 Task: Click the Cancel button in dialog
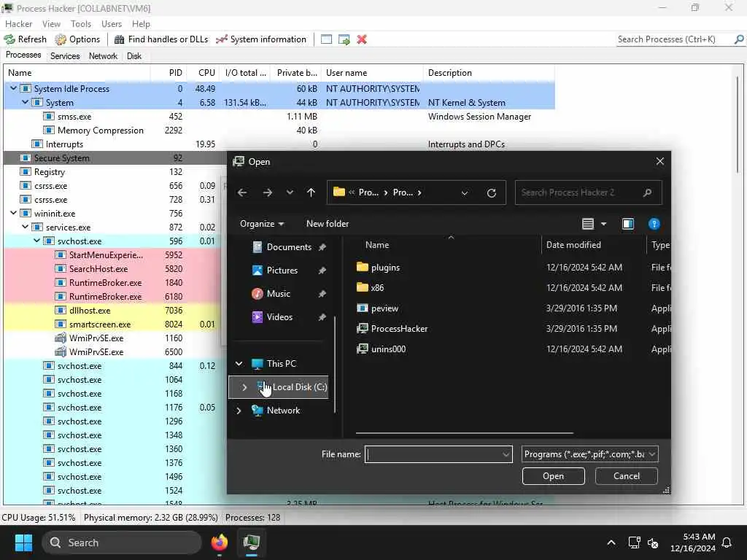(x=626, y=476)
